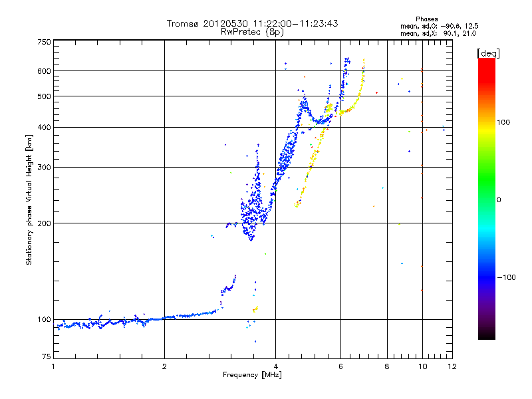Click the colorbar '-100' tick label
The width and height of the screenshot is (532, 399).
tap(506, 277)
